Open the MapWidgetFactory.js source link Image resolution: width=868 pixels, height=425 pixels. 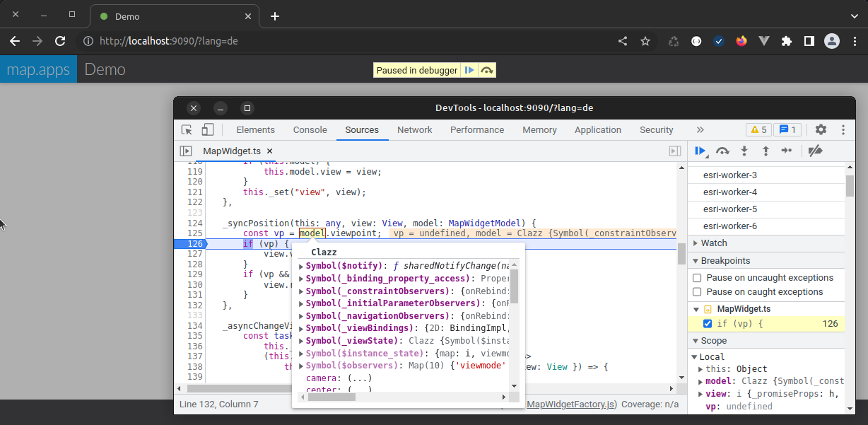coord(570,404)
